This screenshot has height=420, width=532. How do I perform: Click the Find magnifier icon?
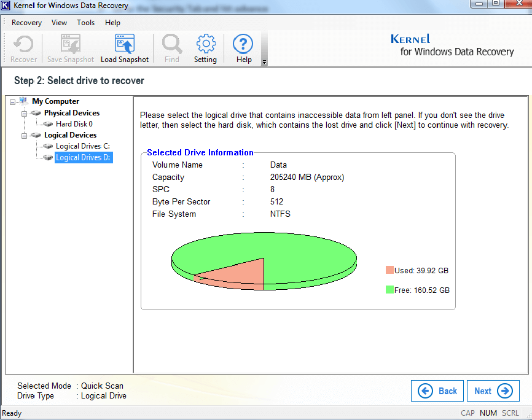pyautogui.click(x=172, y=44)
